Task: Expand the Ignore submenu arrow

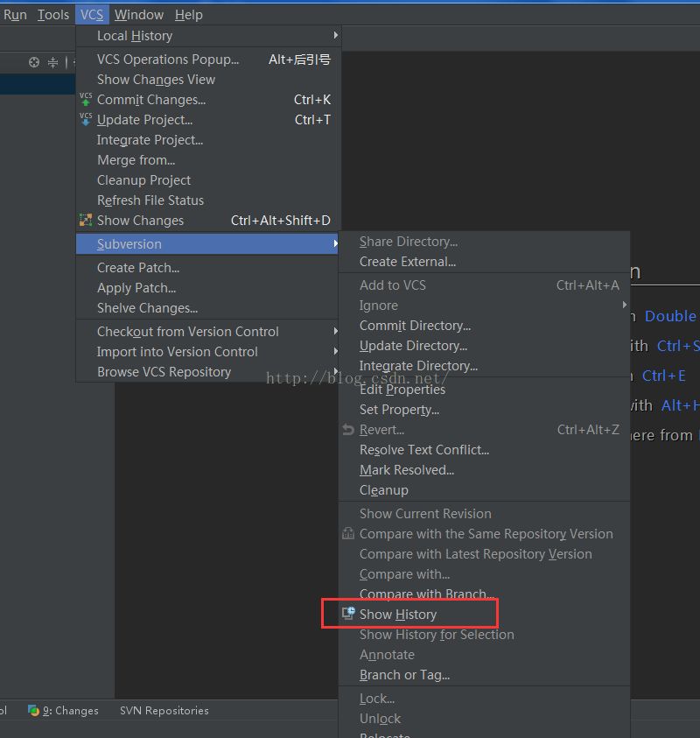Action: point(625,305)
